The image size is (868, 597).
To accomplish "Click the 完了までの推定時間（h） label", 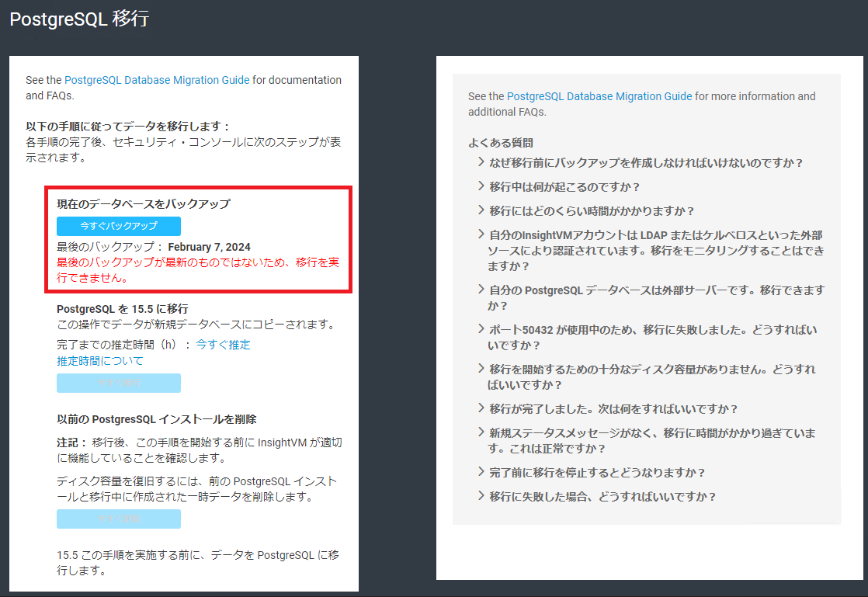I will click(x=123, y=345).
